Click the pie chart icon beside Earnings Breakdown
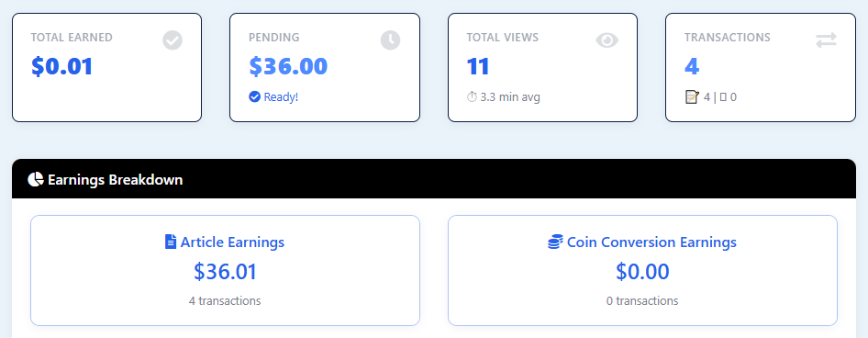 pyautogui.click(x=36, y=179)
